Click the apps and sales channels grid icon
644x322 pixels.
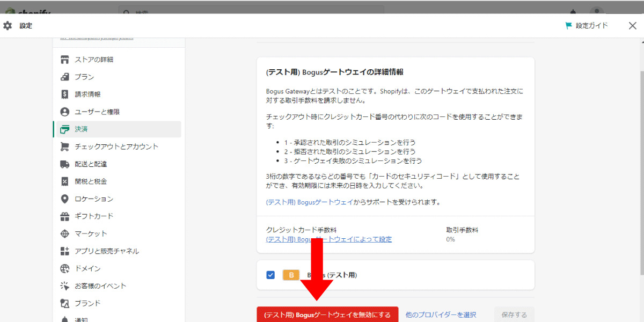pos(65,251)
